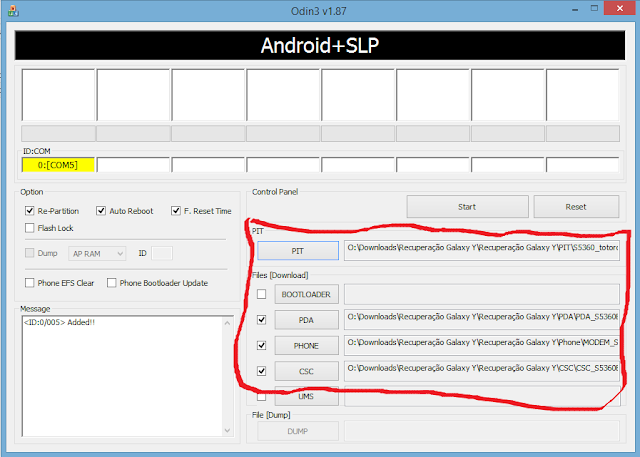Viewport: 640px width, 457px height.
Task: Click the PIT file path field
Action: [482, 251]
